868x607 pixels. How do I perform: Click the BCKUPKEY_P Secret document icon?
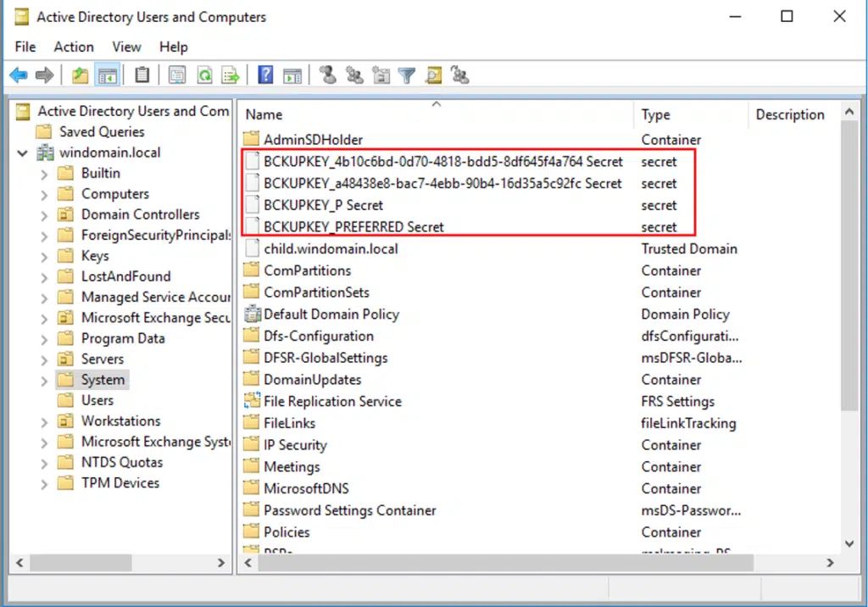(253, 205)
